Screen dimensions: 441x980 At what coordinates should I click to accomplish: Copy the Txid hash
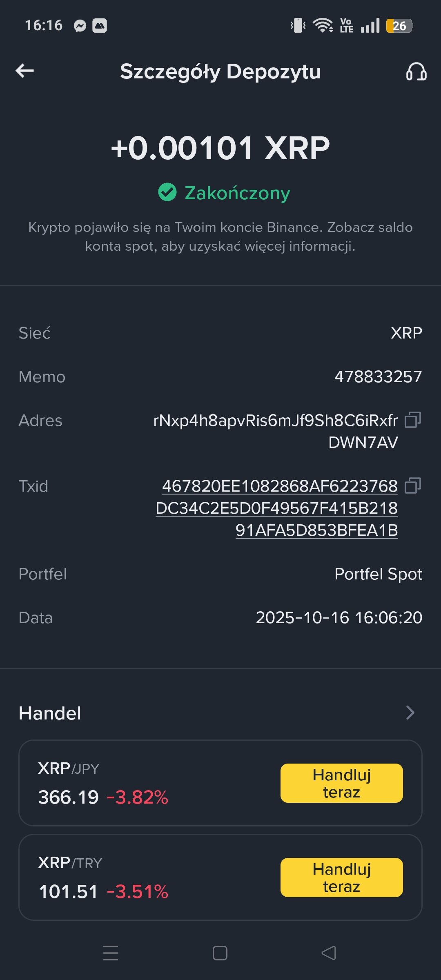[412, 486]
